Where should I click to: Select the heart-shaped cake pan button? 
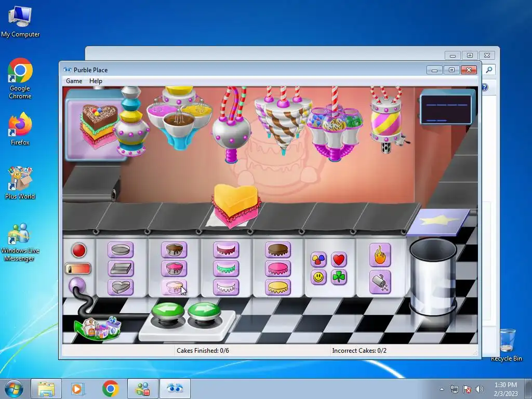pos(121,287)
